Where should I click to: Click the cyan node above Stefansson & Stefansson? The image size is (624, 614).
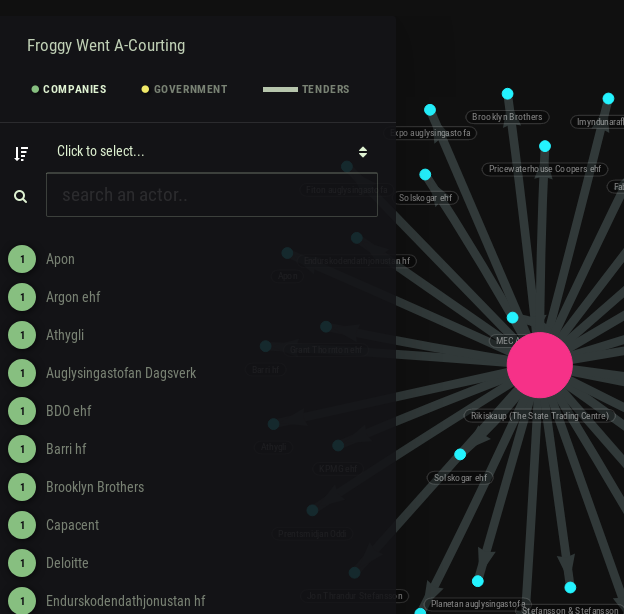570,587
